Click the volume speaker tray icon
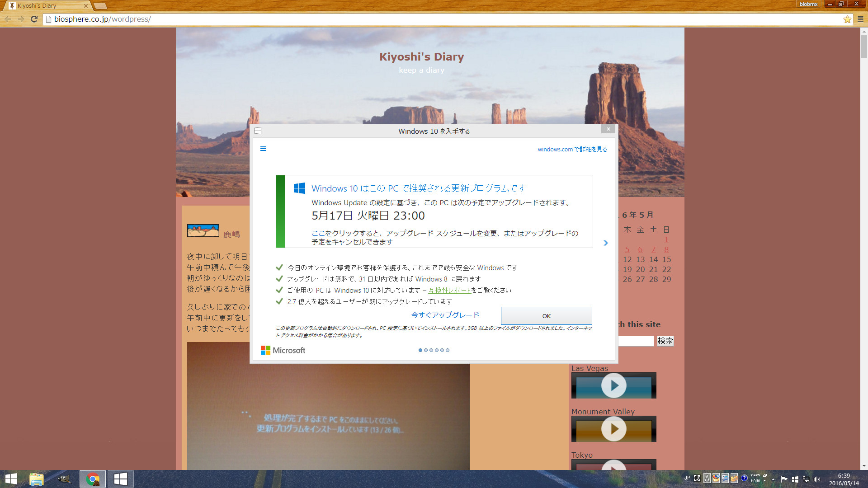The height and width of the screenshot is (488, 868). (x=816, y=479)
